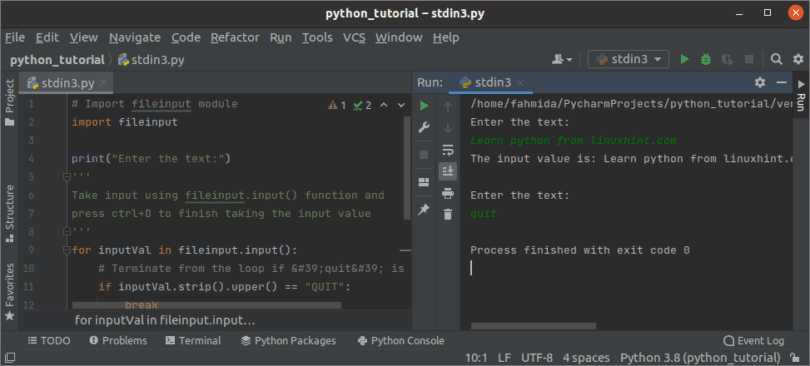Close the stdin3 run tab
810x366 pixels.
click(x=520, y=83)
